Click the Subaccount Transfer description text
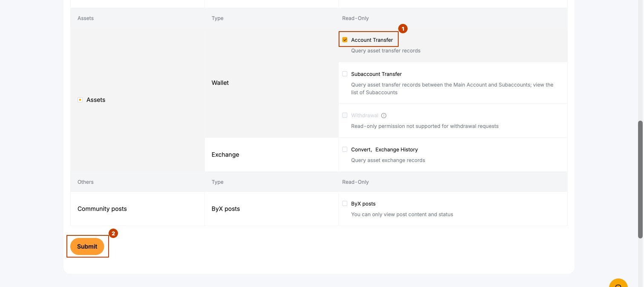Image resolution: width=644 pixels, height=287 pixels. tap(452, 89)
